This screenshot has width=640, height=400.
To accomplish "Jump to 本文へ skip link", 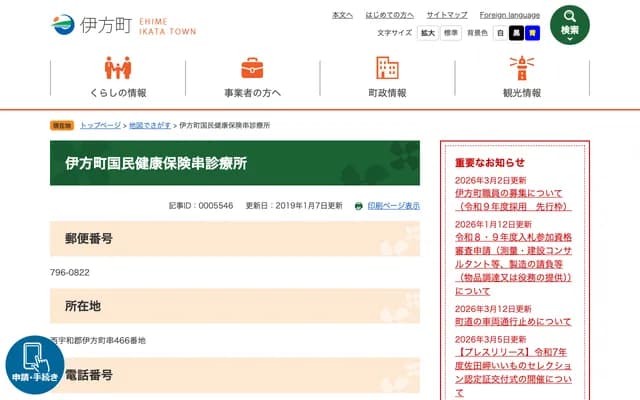I will pos(342,15).
